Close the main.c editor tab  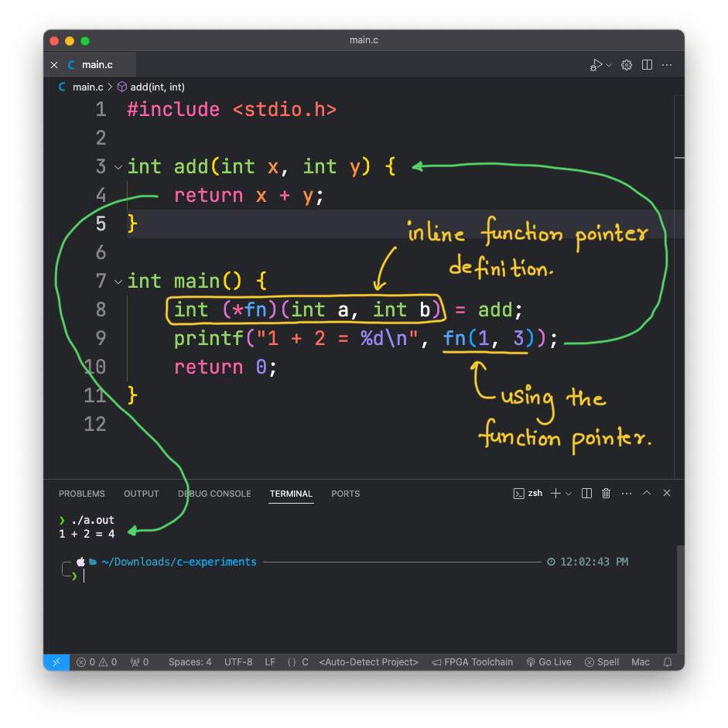pos(54,65)
